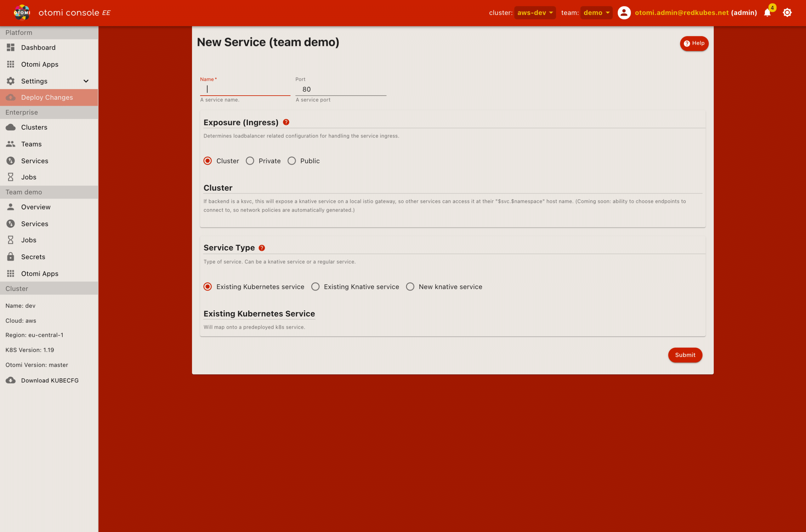Submit the new service form

click(x=685, y=355)
